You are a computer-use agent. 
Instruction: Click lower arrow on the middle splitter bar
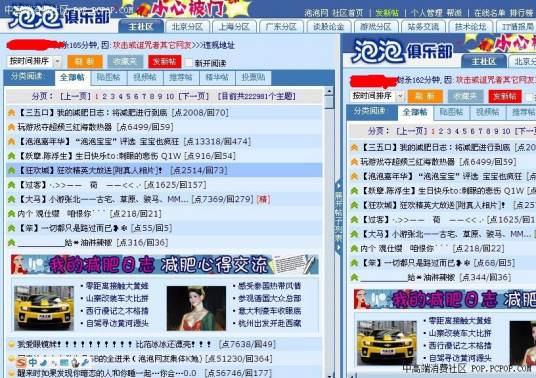pos(338,247)
